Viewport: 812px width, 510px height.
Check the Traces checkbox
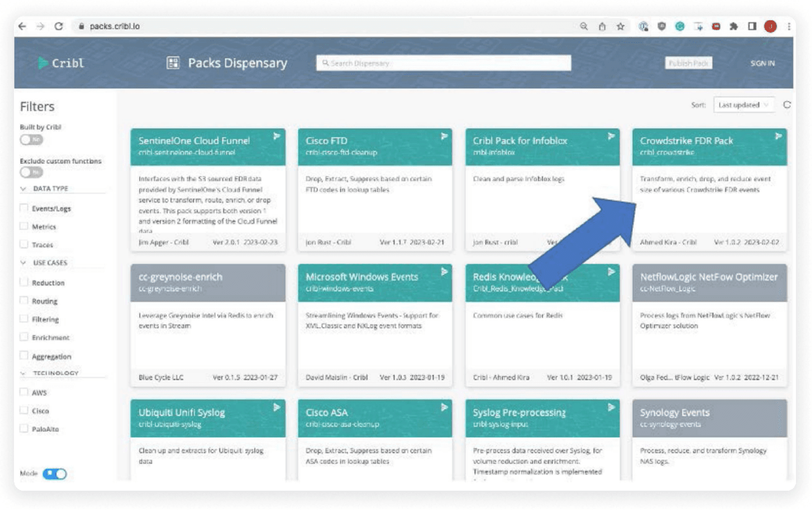pos(24,244)
